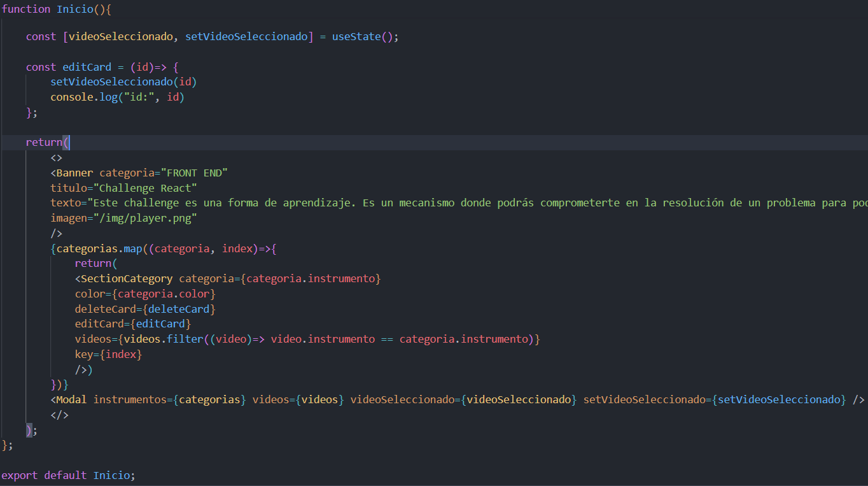Click the texto attribute long string
The image size is (868, 486).
458,203
